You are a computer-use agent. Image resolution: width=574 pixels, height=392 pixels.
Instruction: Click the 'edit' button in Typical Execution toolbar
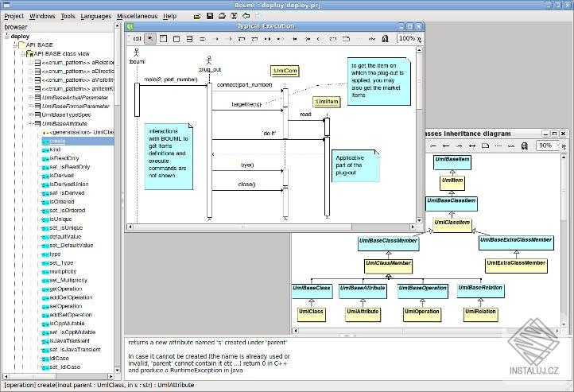137,38
